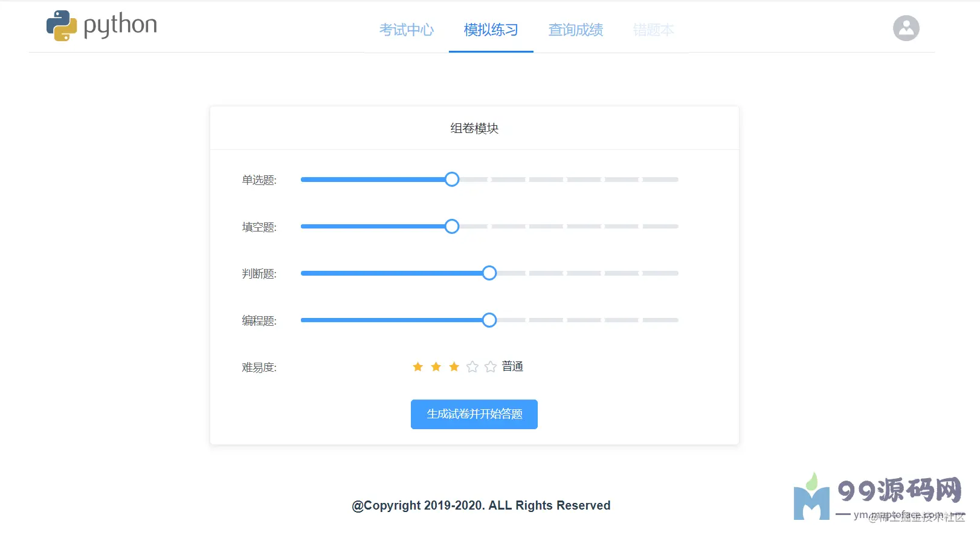This screenshot has height=538, width=980.
Task: Switch to the 模拟练习 tab
Action: pyautogui.click(x=491, y=30)
